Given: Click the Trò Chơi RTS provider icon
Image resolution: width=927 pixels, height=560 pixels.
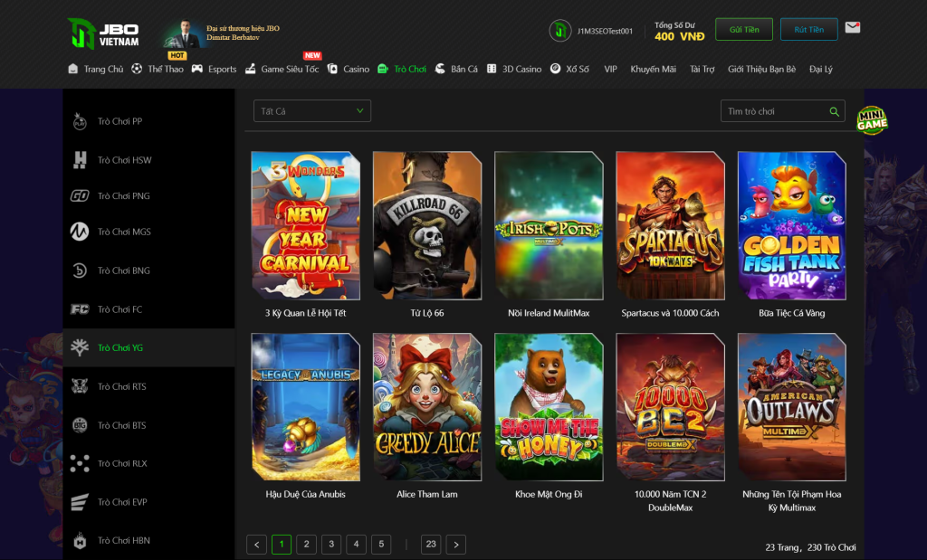Looking at the screenshot, I should [x=80, y=386].
